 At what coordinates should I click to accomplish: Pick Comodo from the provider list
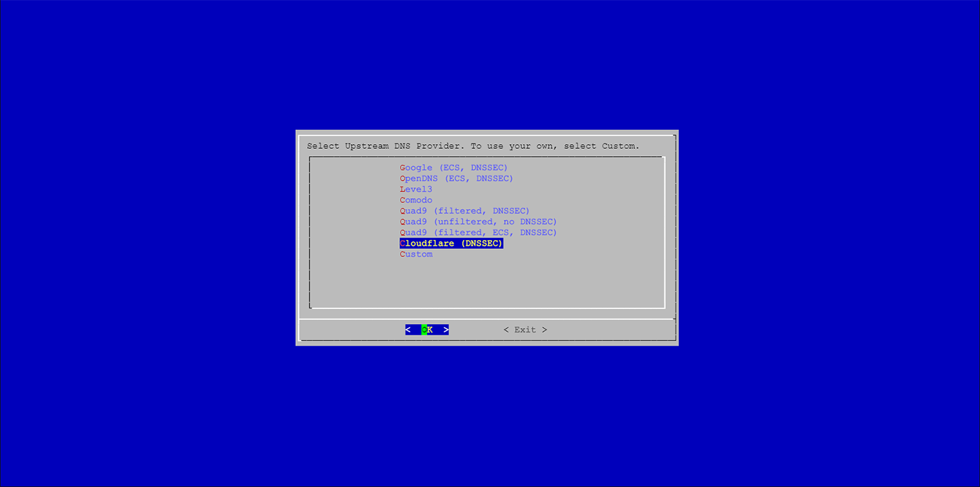(416, 200)
